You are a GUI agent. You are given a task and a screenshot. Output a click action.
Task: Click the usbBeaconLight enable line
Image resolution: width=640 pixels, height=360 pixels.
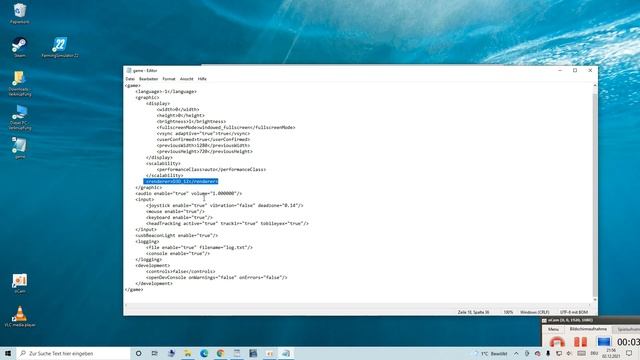coord(177,236)
